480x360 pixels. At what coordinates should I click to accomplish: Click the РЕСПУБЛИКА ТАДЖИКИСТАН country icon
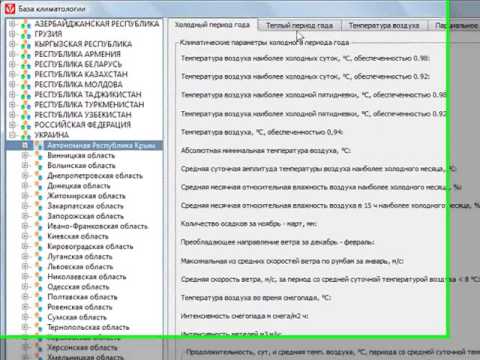(x=25, y=95)
